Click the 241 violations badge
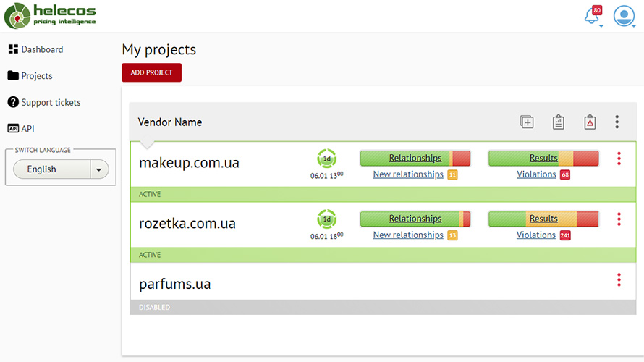Image resolution: width=644 pixels, height=362 pixels. tap(565, 235)
